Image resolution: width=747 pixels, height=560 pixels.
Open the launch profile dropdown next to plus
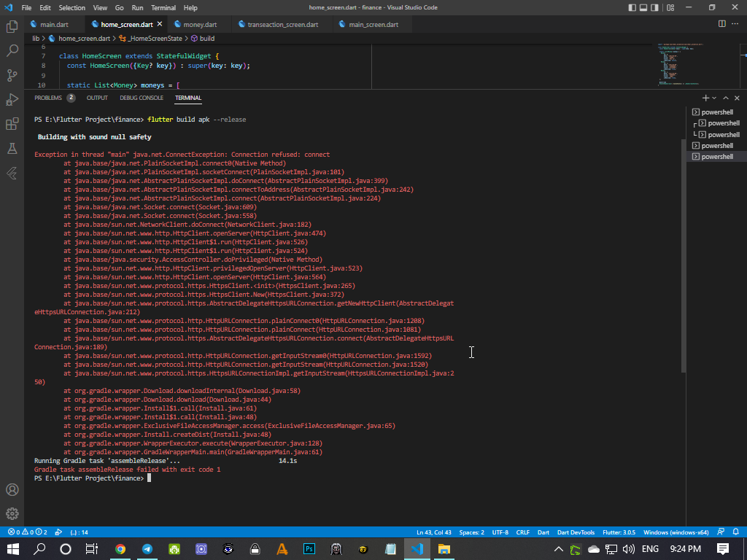714,98
